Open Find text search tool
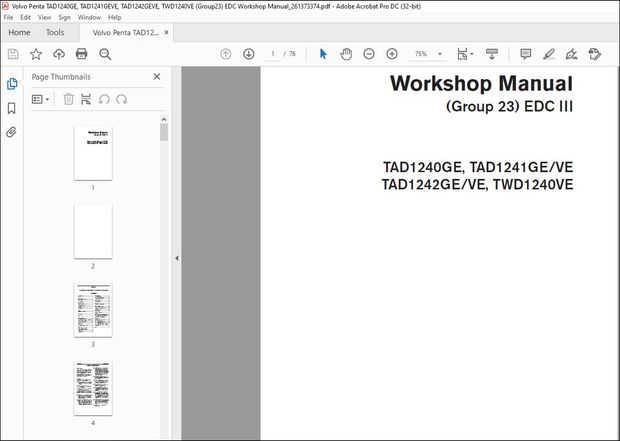This screenshot has height=441, width=620. point(105,54)
